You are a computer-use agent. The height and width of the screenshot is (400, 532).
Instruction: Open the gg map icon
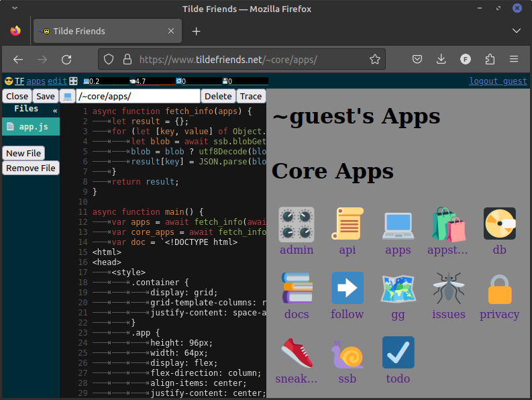398,289
